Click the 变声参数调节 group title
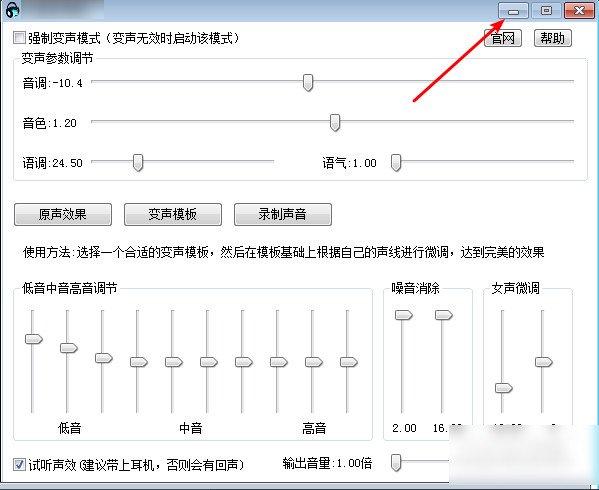Image resolution: width=599 pixels, height=490 pixels. pyautogui.click(x=57, y=58)
